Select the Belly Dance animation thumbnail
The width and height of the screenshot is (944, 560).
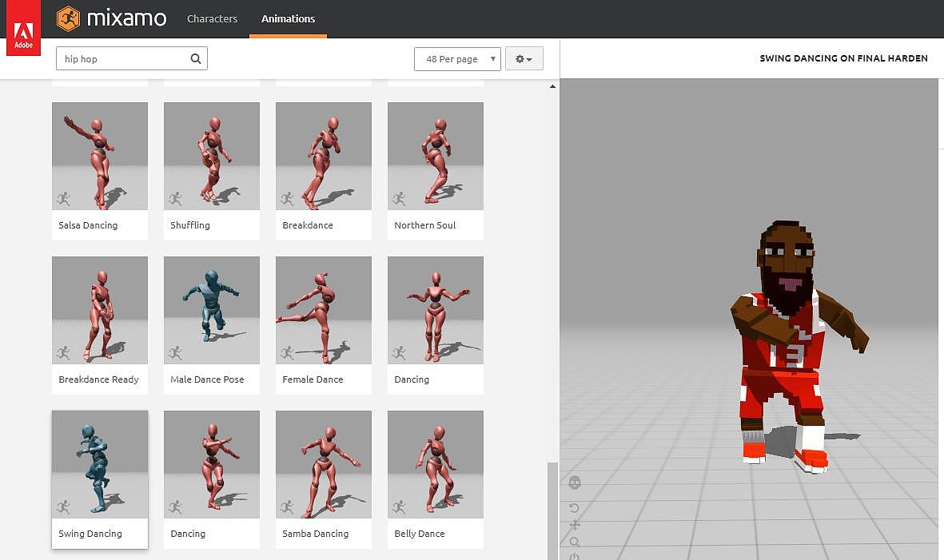pos(436,464)
